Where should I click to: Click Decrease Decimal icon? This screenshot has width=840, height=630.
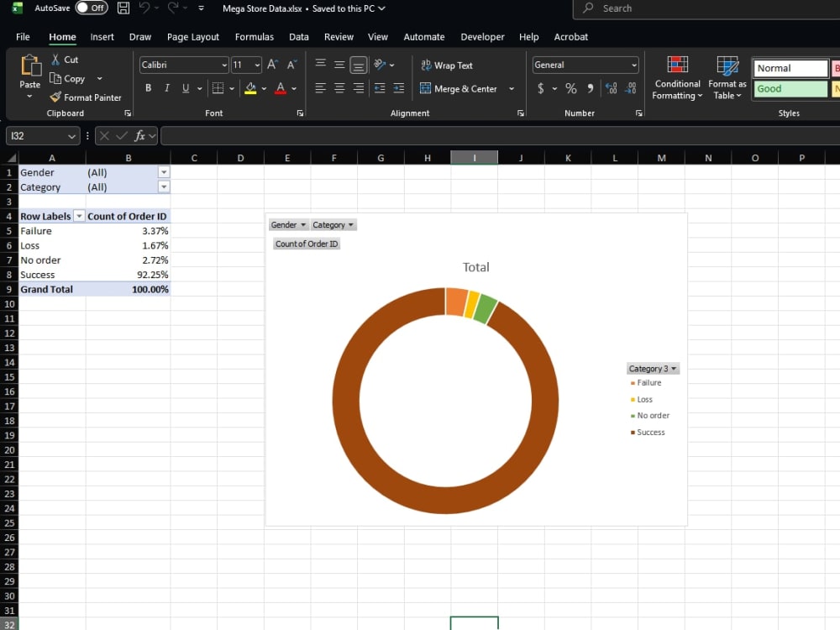tap(631, 88)
